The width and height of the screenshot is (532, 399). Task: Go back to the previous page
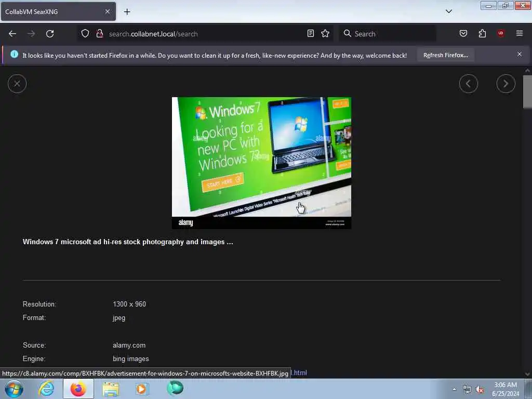pyautogui.click(x=12, y=34)
